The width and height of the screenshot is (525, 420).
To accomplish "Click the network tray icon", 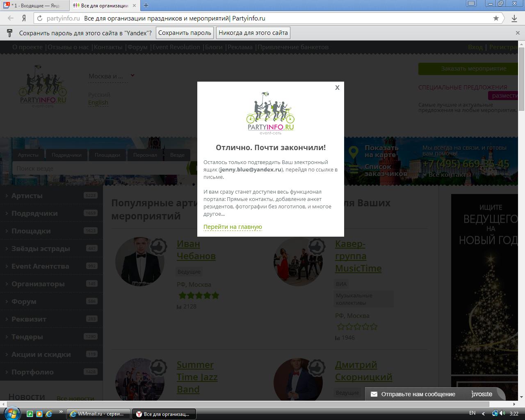I will tap(495, 413).
